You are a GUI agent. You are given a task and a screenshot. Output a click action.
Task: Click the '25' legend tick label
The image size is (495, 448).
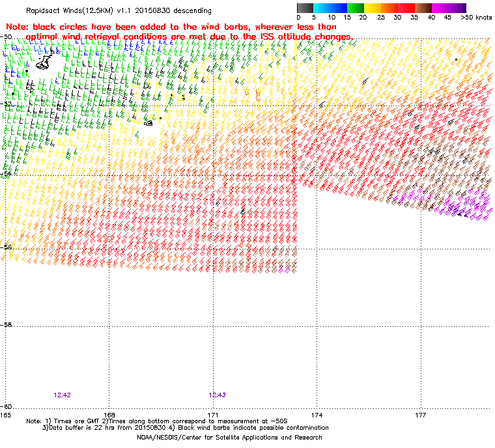[381, 18]
